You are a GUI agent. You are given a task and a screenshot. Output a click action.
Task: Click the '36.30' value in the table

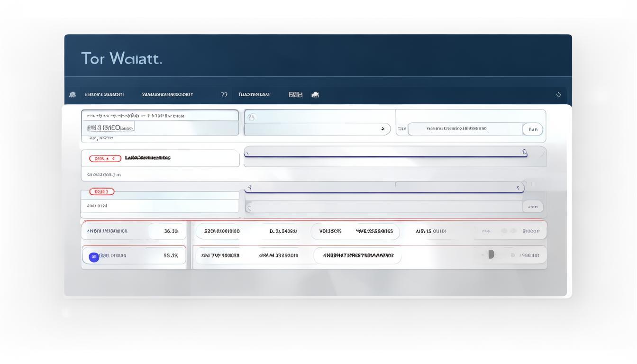[171, 231]
